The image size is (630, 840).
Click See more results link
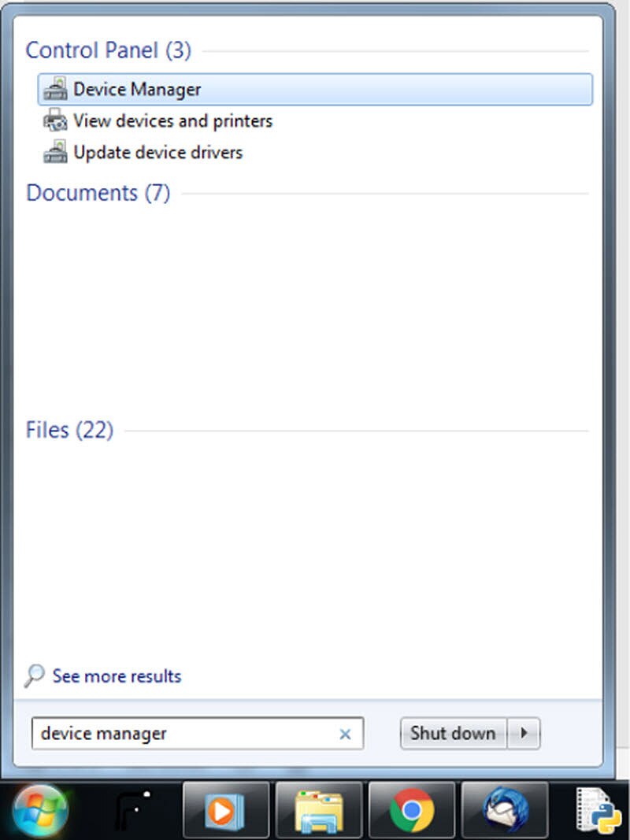tap(117, 676)
